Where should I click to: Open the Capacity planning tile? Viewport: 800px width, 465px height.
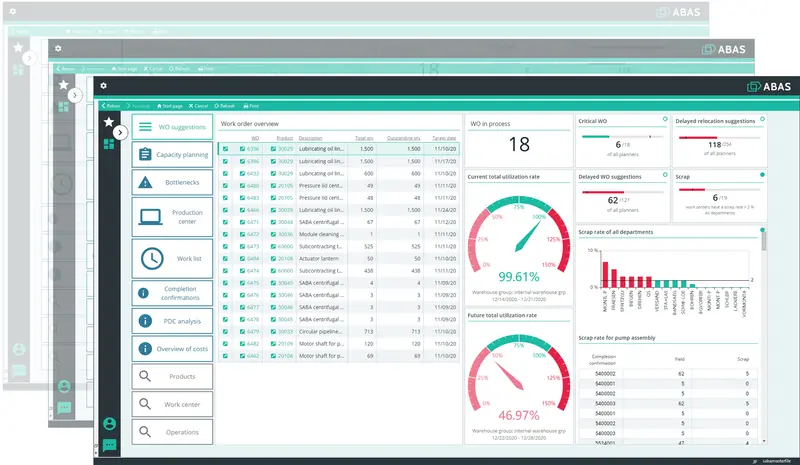[x=172, y=154]
